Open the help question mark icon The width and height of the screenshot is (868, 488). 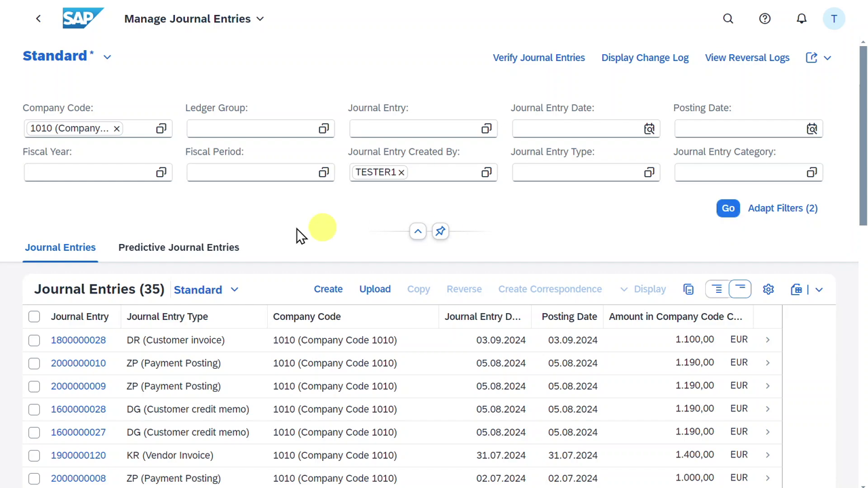tap(765, 19)
